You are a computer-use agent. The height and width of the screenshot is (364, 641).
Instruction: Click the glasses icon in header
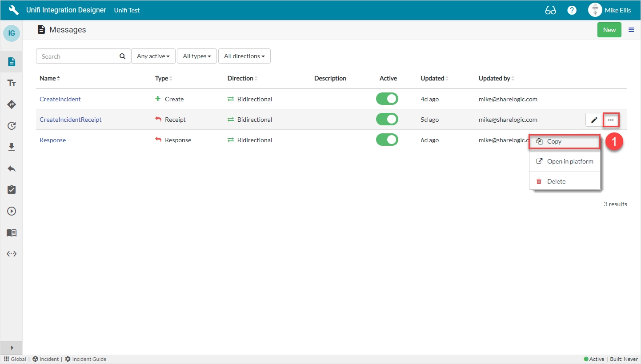(x=550, y=10)
